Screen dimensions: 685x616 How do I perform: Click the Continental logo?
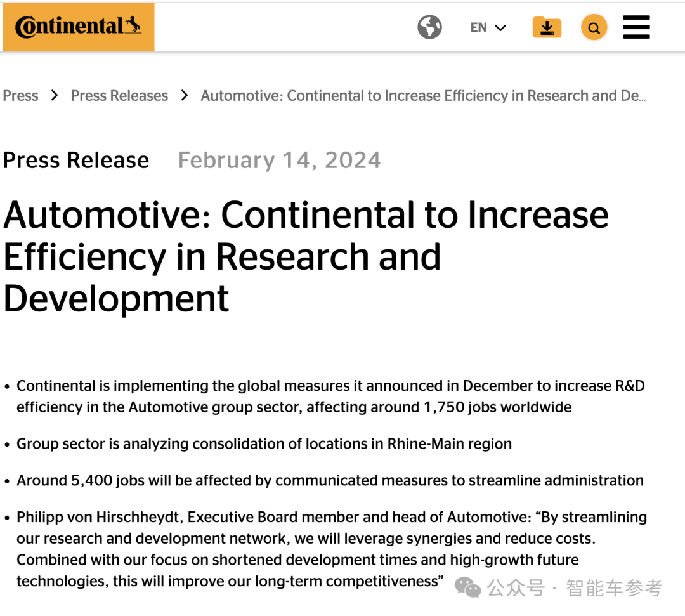point(78,27)
